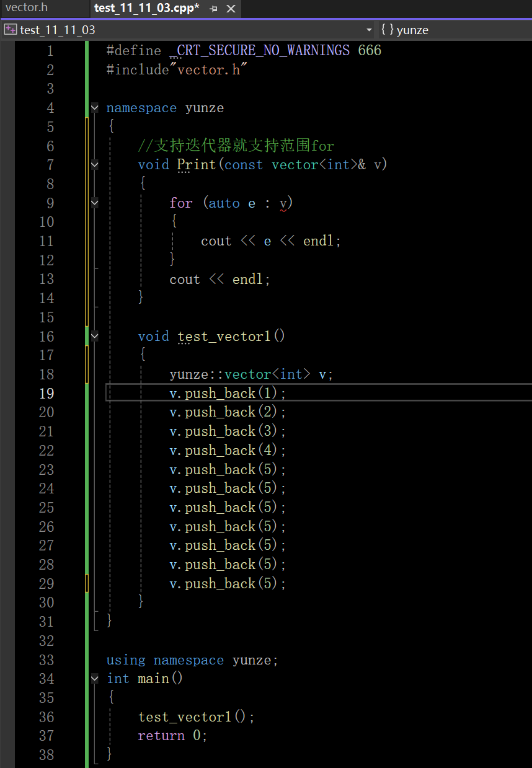Screen dimensions: 532x768
Task: Click the 'auto' keyword in the for loop
Action: pyautogui.click(x=224, y=203)
